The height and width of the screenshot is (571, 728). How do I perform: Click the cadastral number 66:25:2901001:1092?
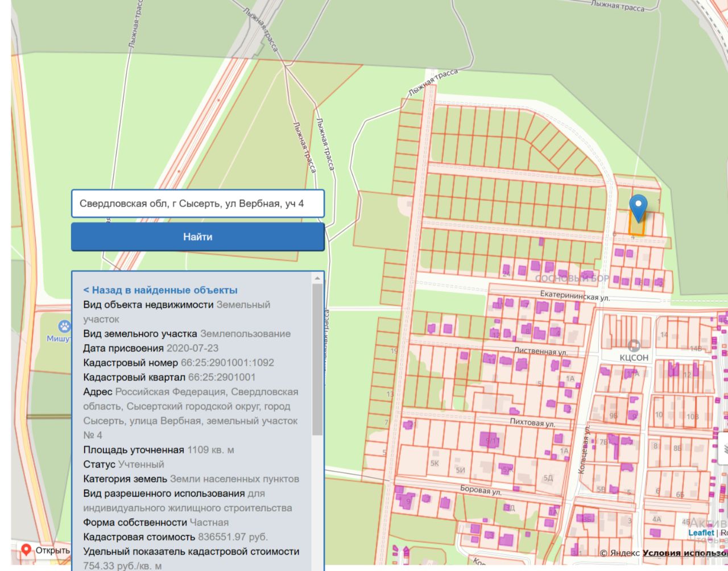pos(227,363)
